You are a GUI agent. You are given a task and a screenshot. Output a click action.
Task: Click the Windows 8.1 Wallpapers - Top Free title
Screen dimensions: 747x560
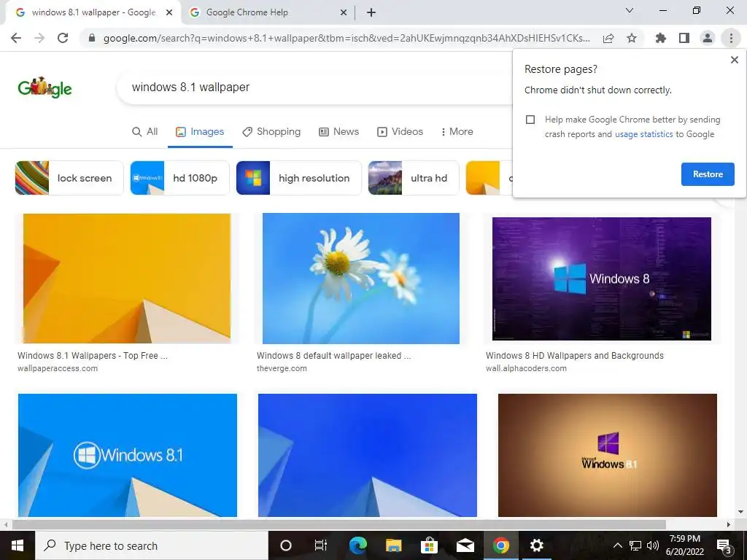pos(93,356)
